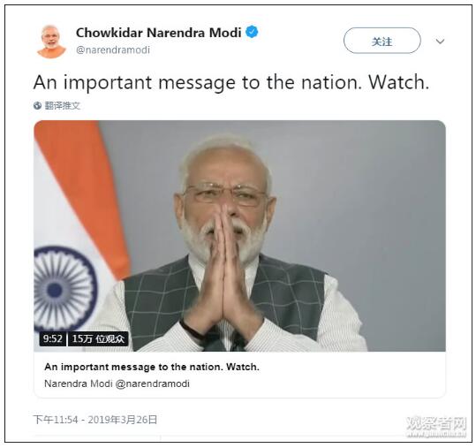Viewport: 476px width, 448px height.
Task: Click the @narendramodi handle under the name
Action: point(113,49)
